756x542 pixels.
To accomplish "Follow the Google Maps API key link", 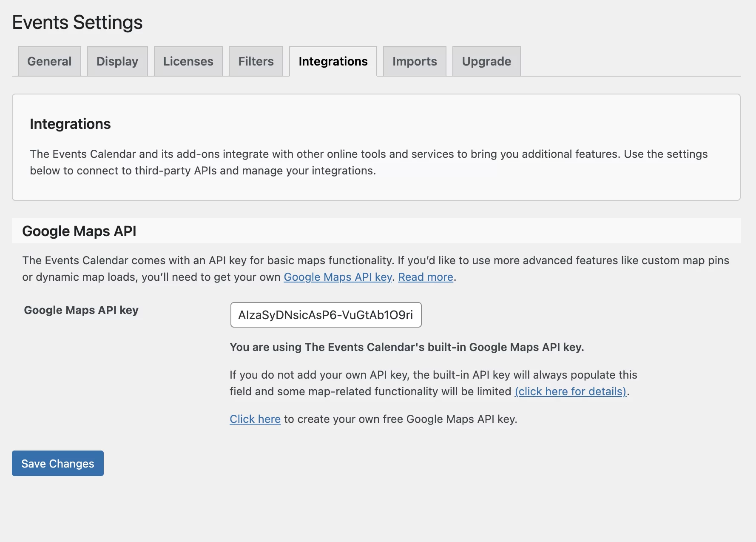I will (338, 277).
